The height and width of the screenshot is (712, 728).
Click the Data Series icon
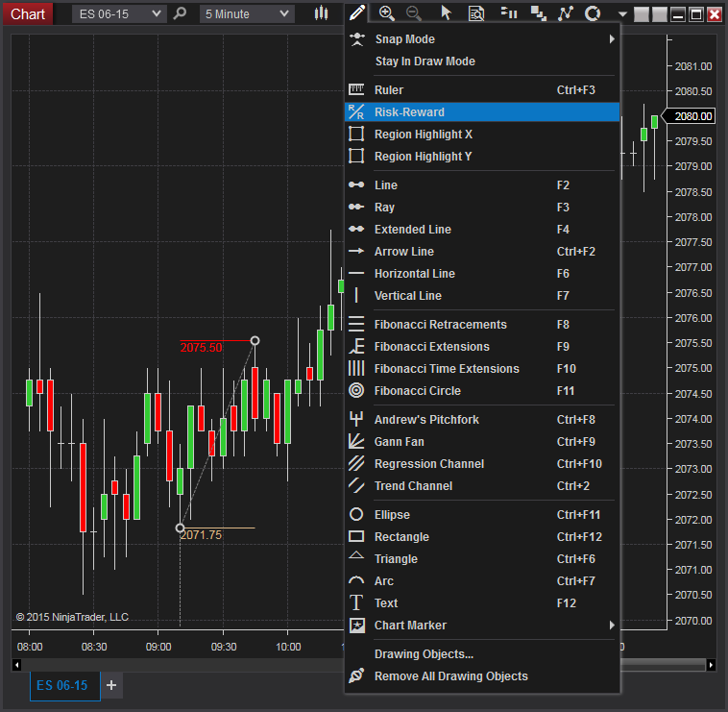[x=539, y=13]
